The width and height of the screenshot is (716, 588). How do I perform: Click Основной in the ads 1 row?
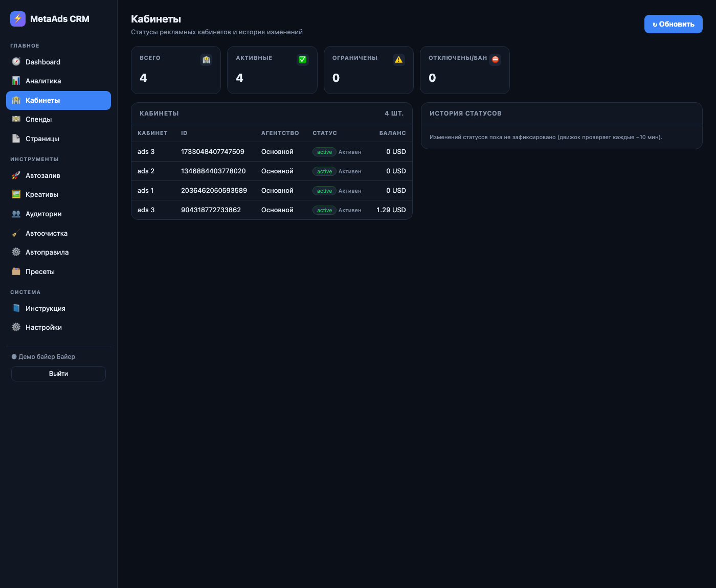point(277,191)
